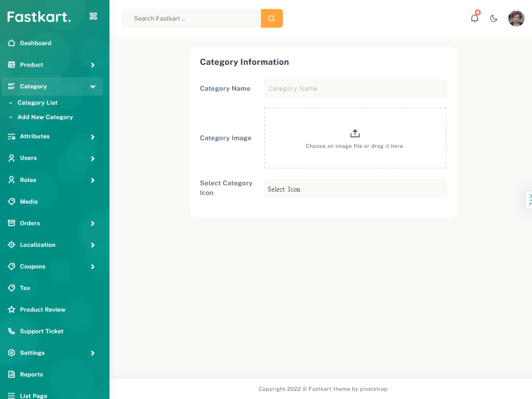This screenshot has width=532, height=399.
Task: Click the Orders box icon
Action: [12, 223]
